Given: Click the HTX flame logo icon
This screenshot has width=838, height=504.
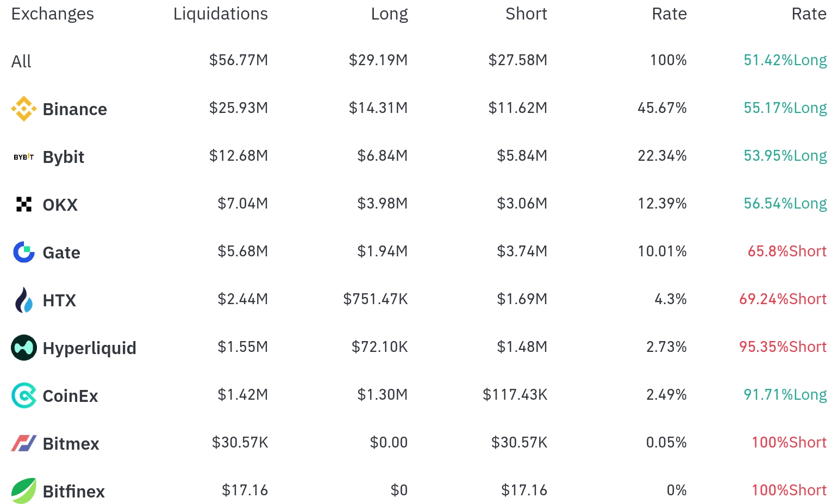Looking at the screenshot, I should pos(24,300).
